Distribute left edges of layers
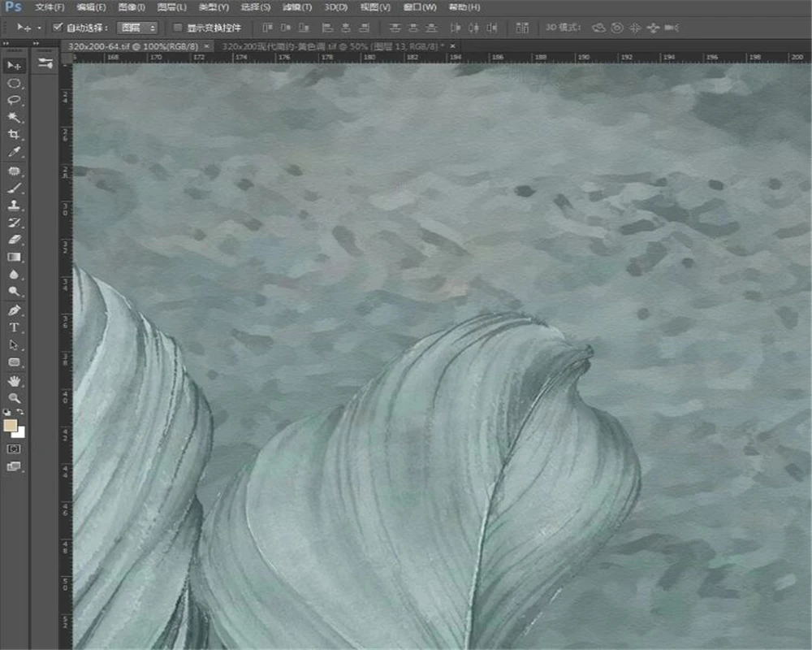812x650 pixels. (456, 28)
